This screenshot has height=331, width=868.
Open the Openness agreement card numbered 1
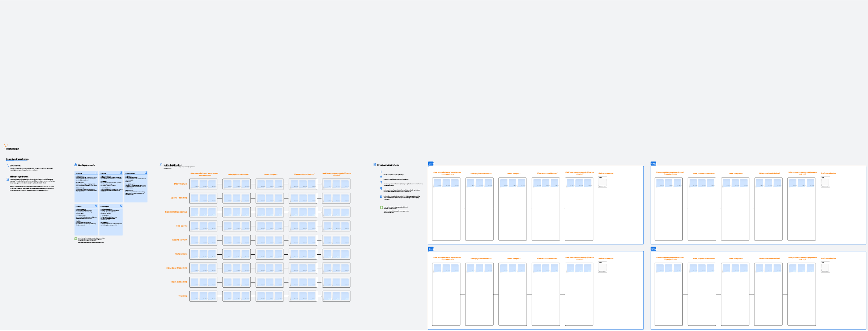86,187
